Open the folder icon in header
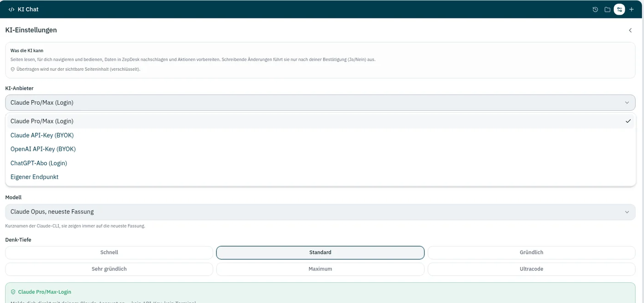Image resolution: width=644 pixels, height=303 pixels. (607, 9)
